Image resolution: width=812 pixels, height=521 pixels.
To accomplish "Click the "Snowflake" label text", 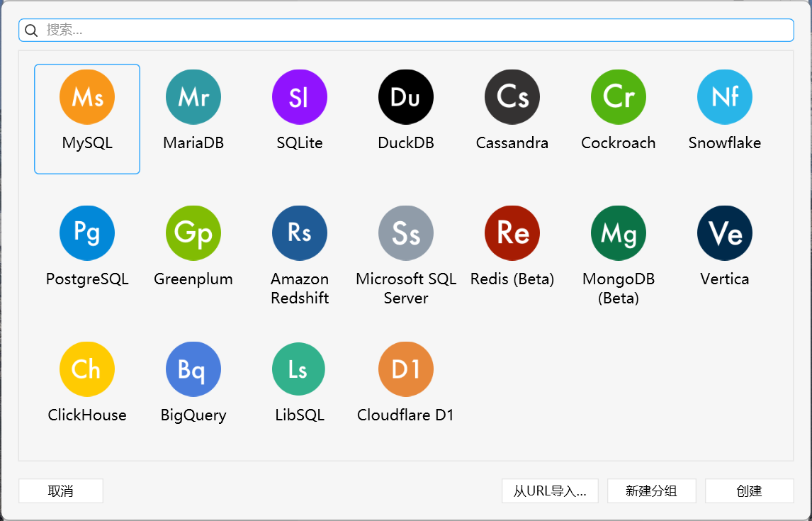I will (724, 143).
